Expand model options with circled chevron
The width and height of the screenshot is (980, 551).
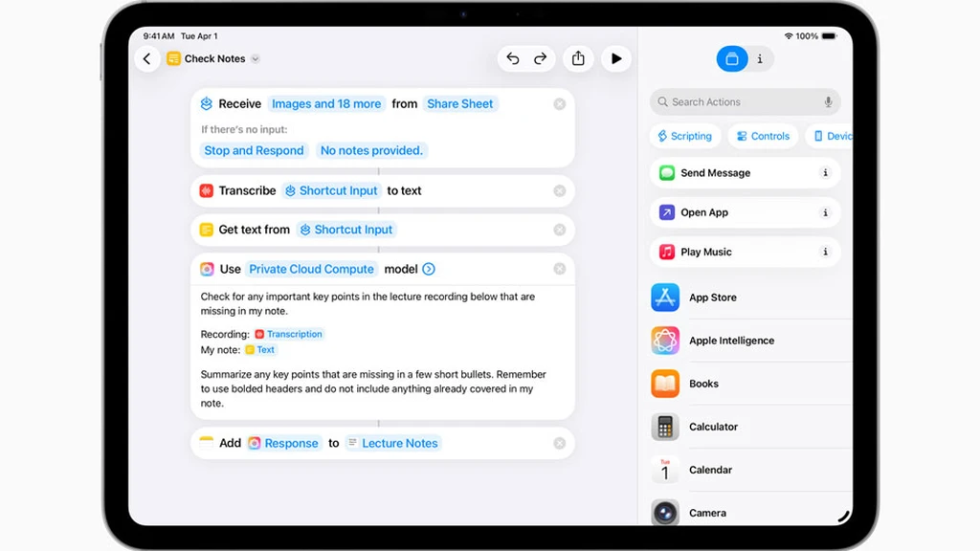tap(429, 269)
